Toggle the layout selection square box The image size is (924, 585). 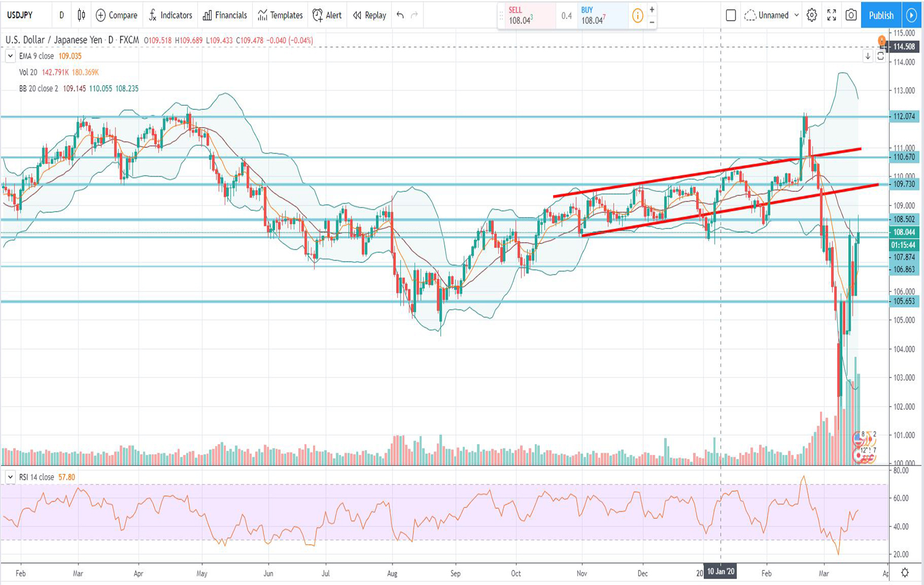point(731,15)
